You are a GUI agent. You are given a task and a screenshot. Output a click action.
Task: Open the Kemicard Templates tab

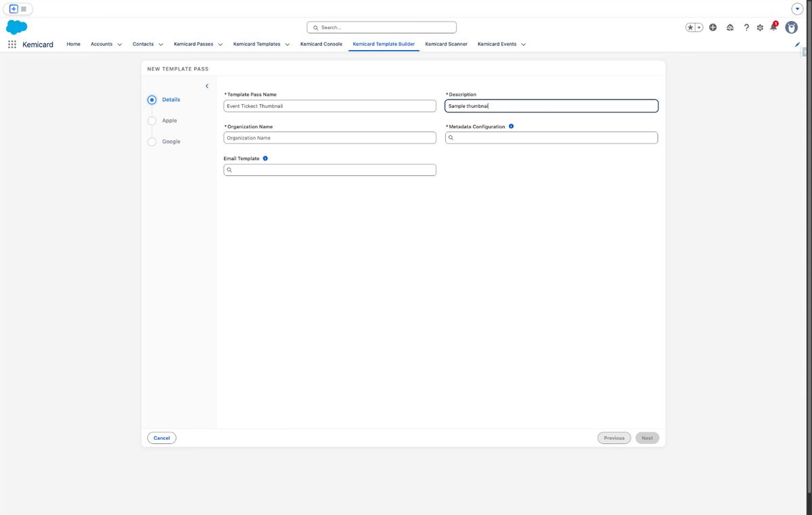point(257,44)
